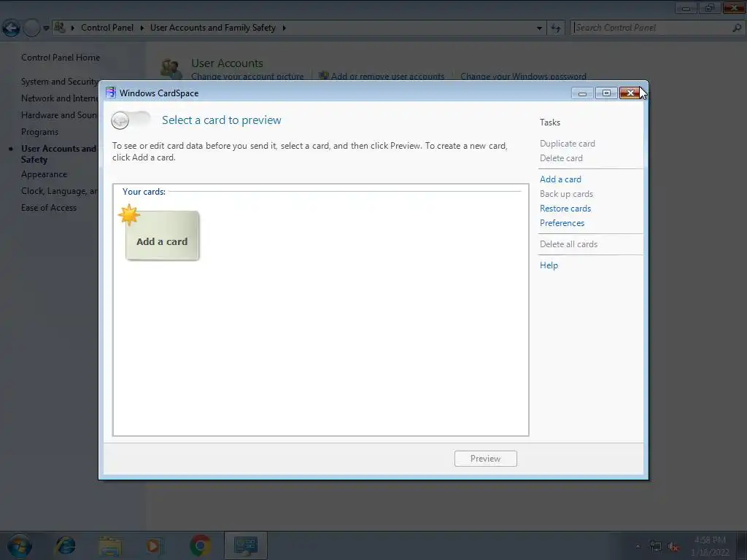This screenshot has height=560, width=747.
Task: Open Control Panel Home link
Action: (x=61, y=58)
